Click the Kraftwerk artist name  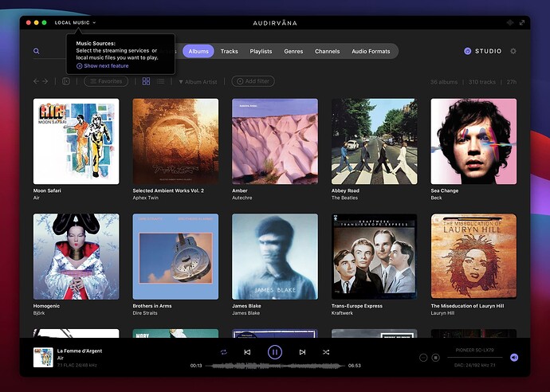coord(342,313)
